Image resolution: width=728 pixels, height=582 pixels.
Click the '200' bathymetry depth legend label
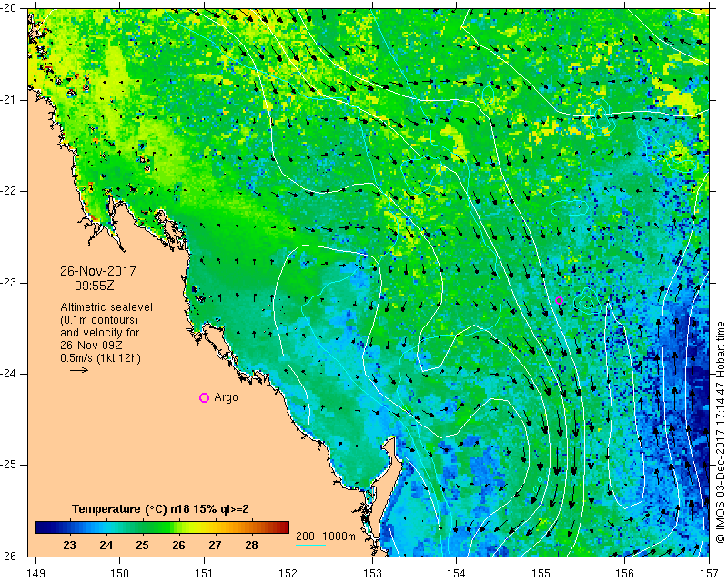click(305, 536)
